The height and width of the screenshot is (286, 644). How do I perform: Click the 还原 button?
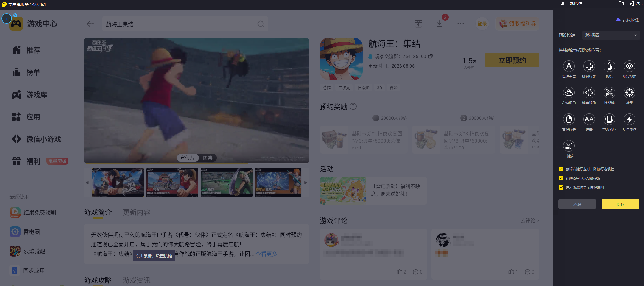point(577,204)
